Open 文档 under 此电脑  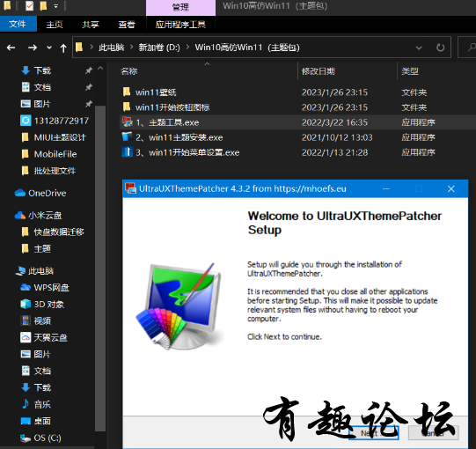point(36,371)
